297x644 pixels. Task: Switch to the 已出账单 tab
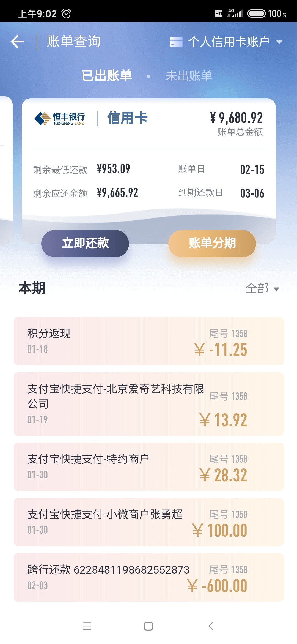click(x=107, y=76)
